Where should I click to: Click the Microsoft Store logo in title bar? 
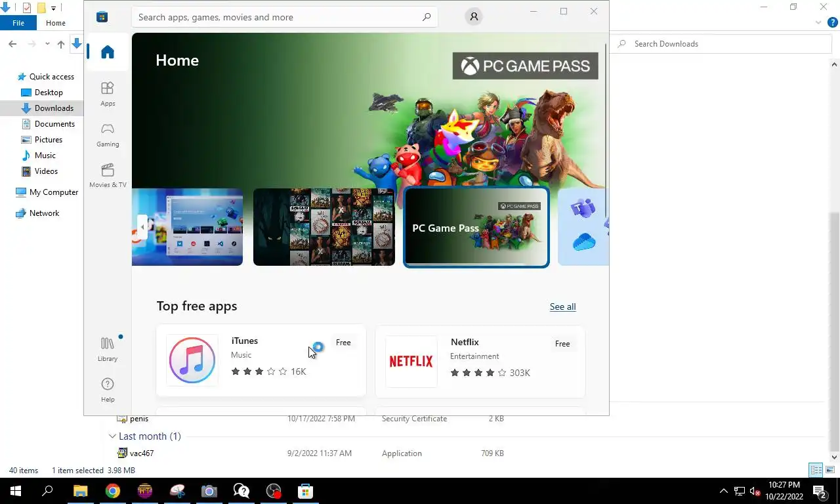tap(102, 16)
